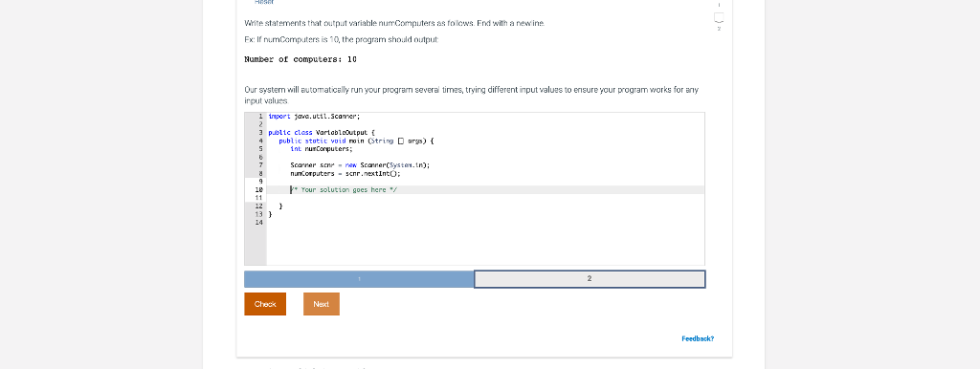Click the 'Scanner scnr = new Scanner(System.in);' line
This screenshot has width=980, height=369.
pos(360,165)
